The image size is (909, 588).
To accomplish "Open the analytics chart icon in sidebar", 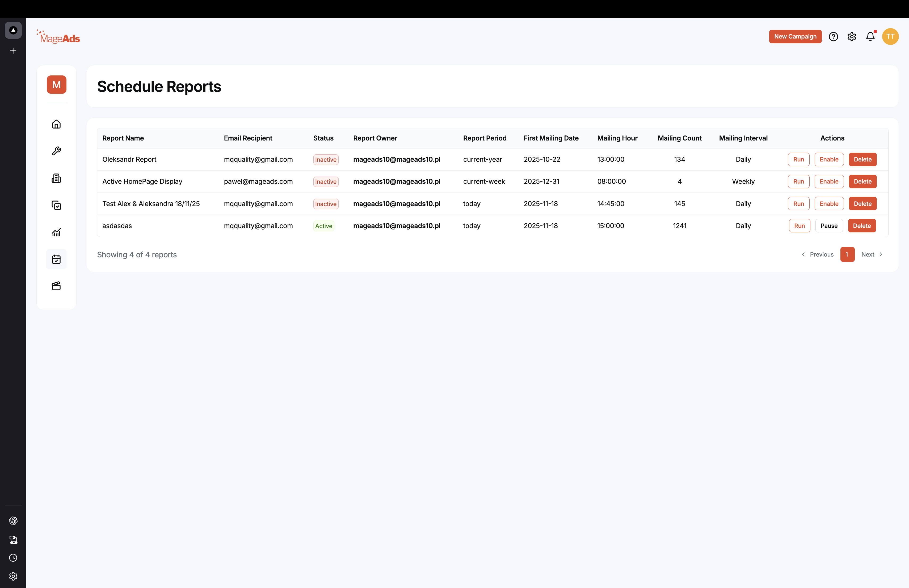I will point(56,232).
